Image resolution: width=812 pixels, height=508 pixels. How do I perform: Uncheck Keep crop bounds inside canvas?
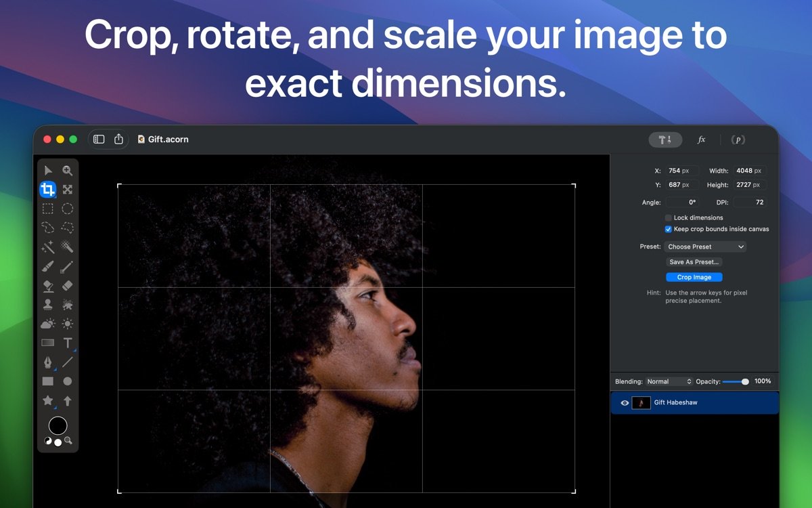pos(669,229)
